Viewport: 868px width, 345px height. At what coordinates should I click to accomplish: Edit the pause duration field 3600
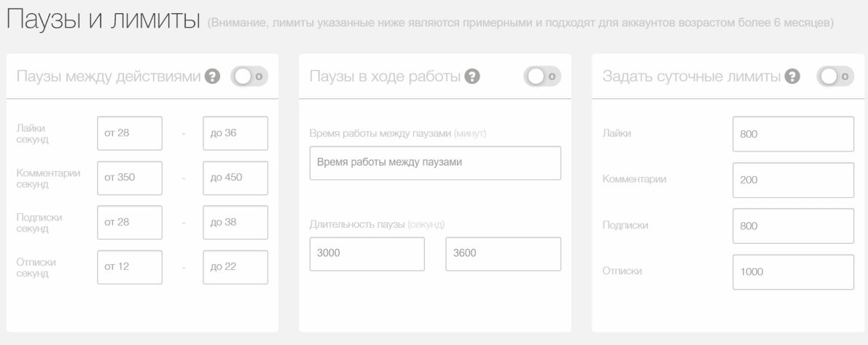click(x=503, y=254)
